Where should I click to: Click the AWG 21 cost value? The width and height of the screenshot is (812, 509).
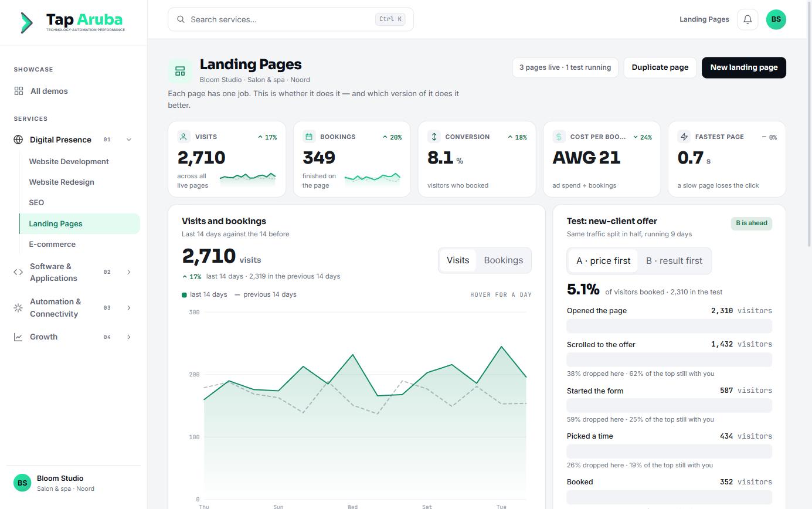(x=586, y=158)
